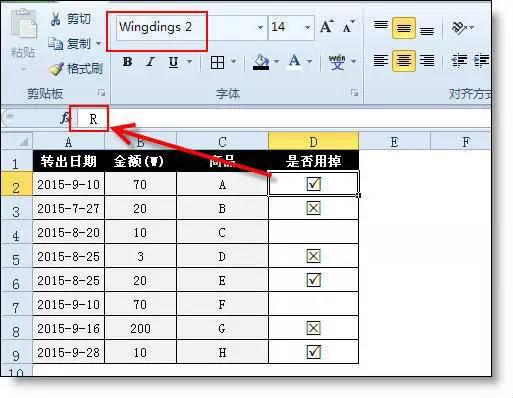Open the Copy (复制) dropdown arrow

99,43
